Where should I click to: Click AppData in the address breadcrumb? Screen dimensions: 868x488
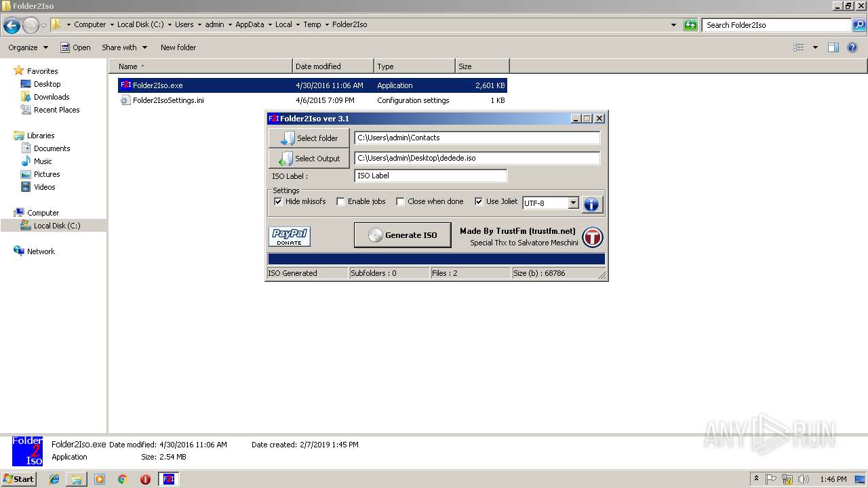pos(250,24)
